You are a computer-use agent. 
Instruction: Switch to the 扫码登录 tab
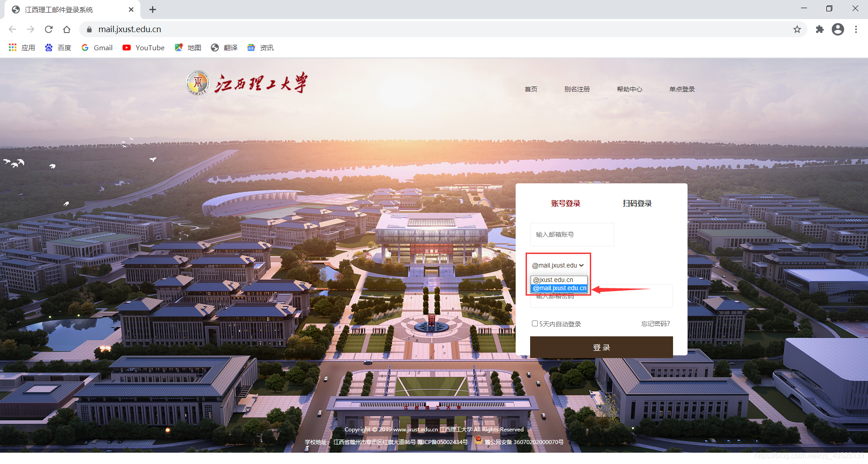(636, 203)
